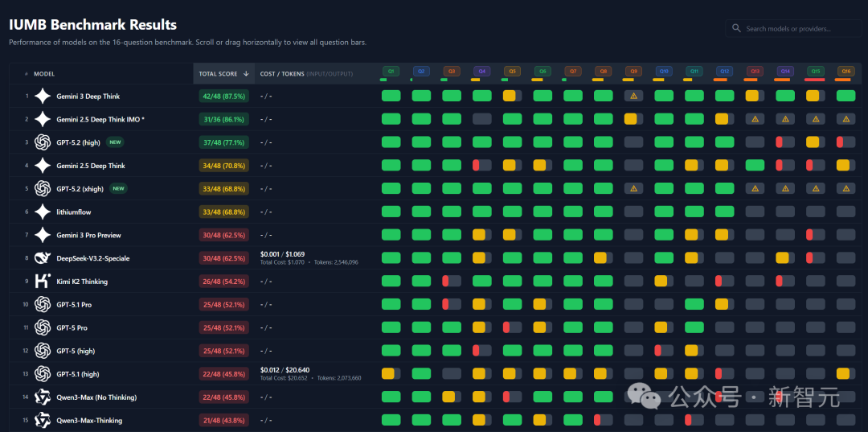Image resolution: width=868 pixels, height=432 pixels.
Task: Select the Q5 question tag
Action: pyautogui.click(x=512, y=72)
